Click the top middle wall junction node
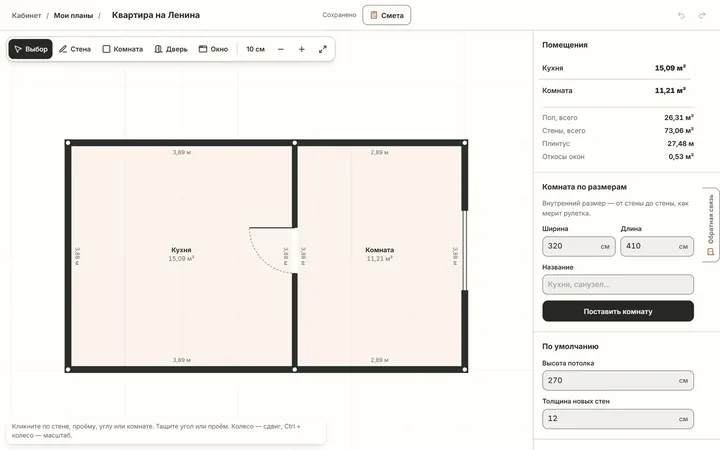The width and height of the screenshot is (720, 450). coord(295,143)
